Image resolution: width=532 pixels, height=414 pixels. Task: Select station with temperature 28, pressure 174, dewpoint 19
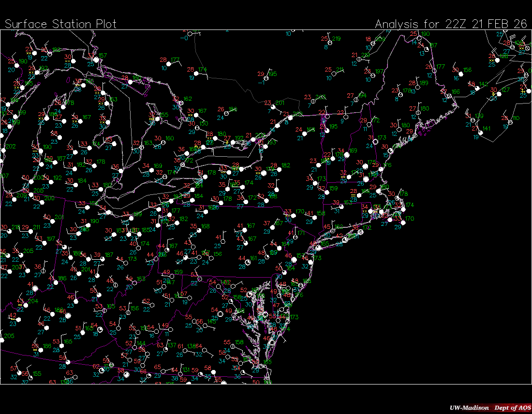click(x=197, y=74)
